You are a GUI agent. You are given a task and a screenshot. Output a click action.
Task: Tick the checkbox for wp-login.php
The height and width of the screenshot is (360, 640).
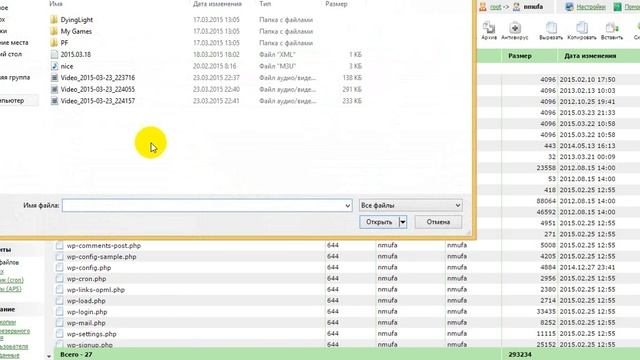click(60, 312)
